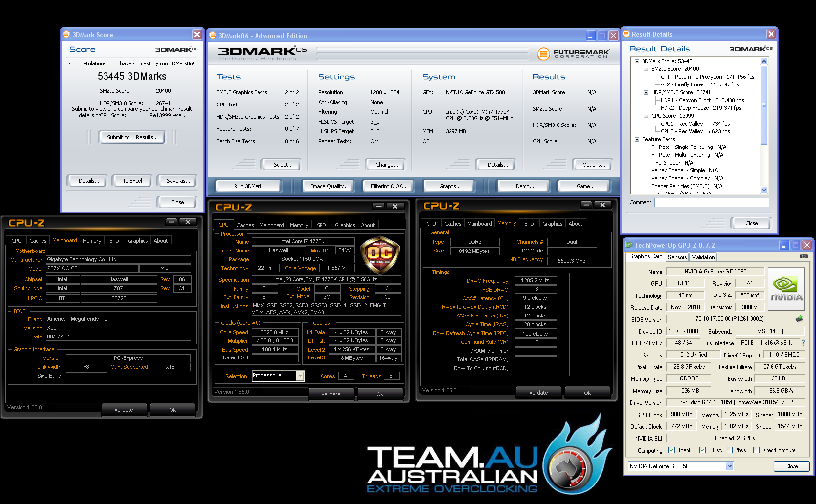Click the Change button under Settings
This screenshot has height=504, width=816.
[x=387, y=165]
